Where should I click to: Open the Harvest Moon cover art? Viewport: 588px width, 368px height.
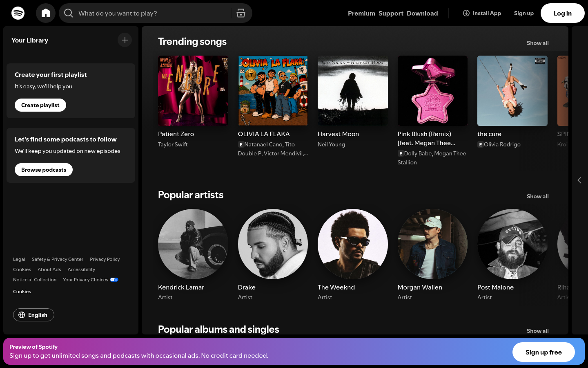point(353,91)
